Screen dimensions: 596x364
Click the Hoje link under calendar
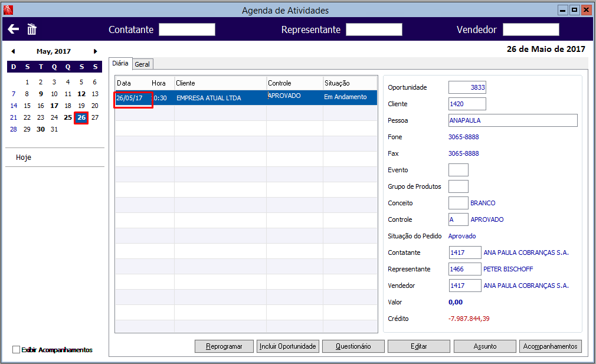pyautogui.click(x=24, y=158)
